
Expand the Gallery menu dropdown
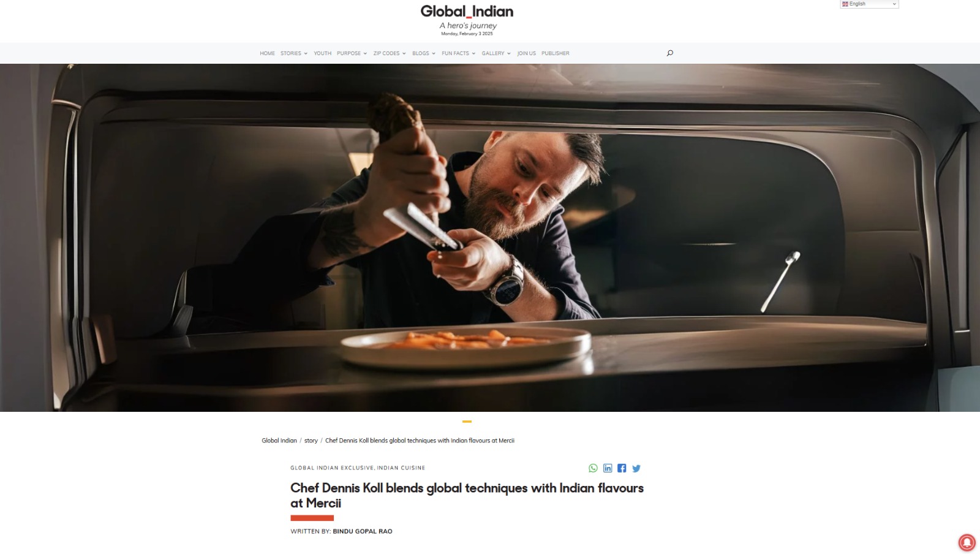pyautogui.click(x=496, y=53)
